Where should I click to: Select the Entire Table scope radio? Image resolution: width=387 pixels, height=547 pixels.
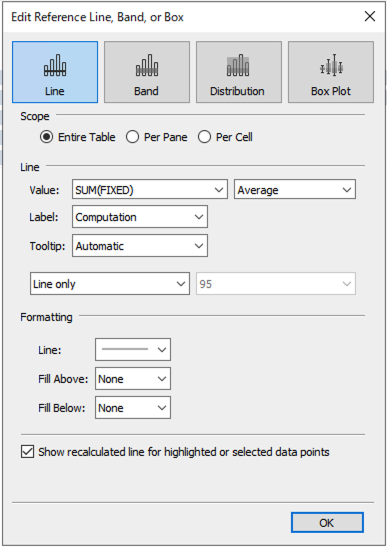click(x=46, y=137)
